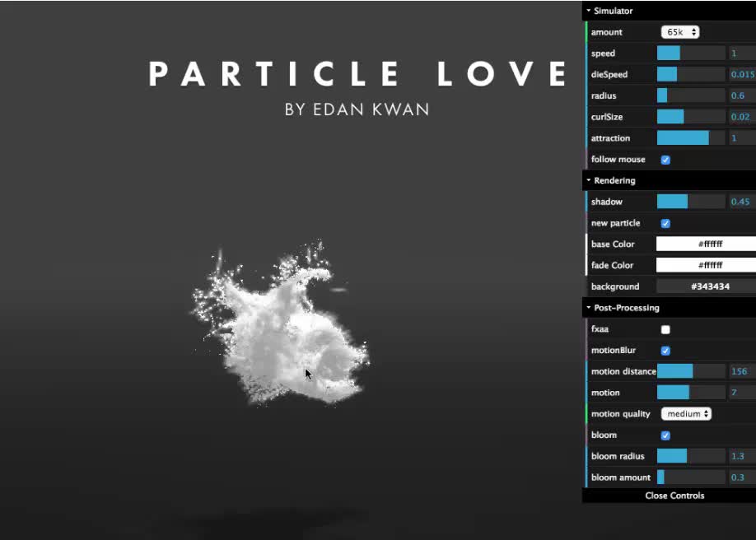The image size is (756, 540).
Task: Edit the curlSize value 0.02
Action: 742,117
